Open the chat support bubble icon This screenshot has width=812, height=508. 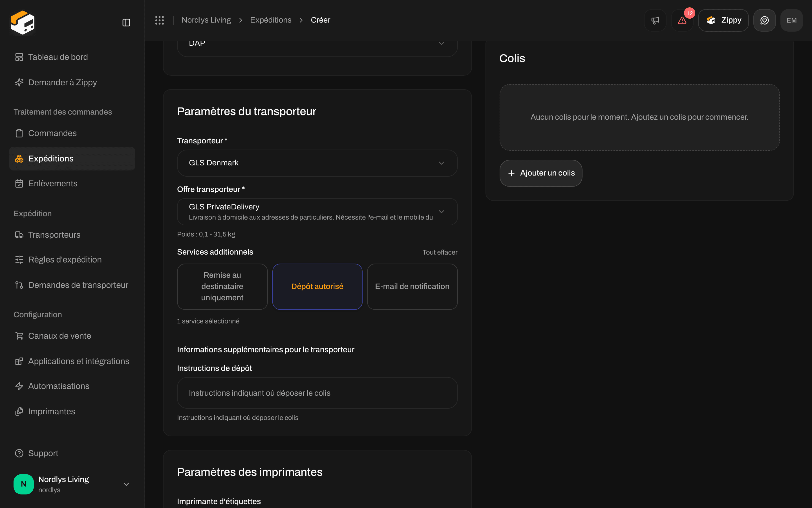pos(764,20)
